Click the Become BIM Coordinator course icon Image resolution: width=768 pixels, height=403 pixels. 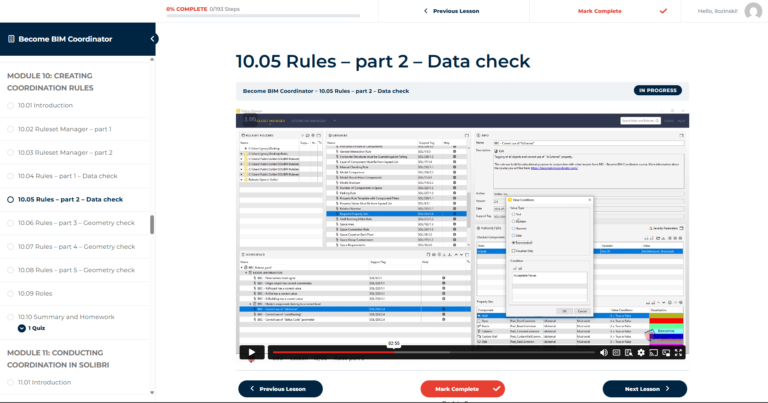tap(11, 39)
